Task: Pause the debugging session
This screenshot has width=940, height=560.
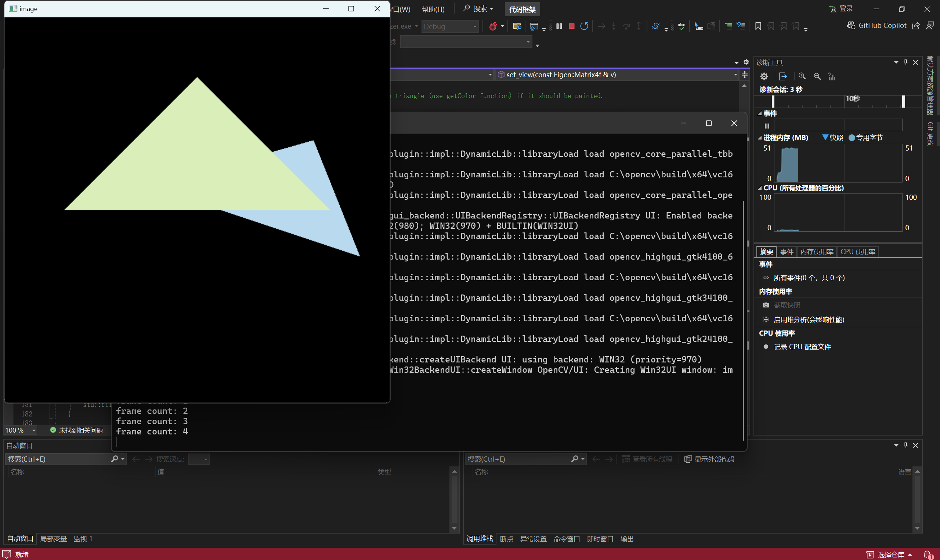Action: (559, 26)
